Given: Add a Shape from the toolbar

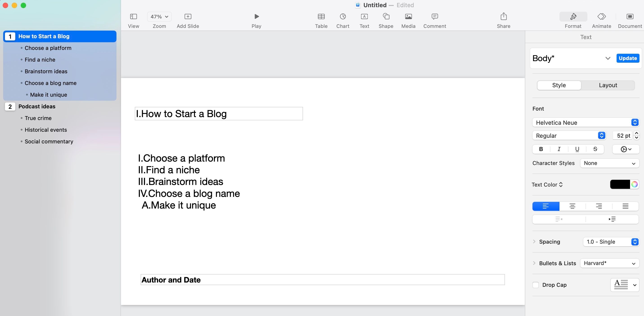Looking at the screenshot, I should pos(386,16).
